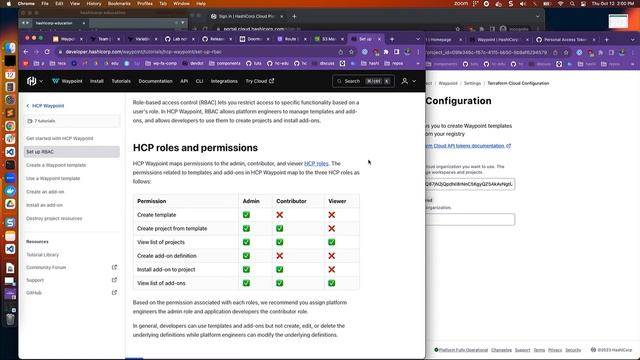Launch Docker from the Dock
The height and width of the screenshot is (360, 640).
pos(10,191)
